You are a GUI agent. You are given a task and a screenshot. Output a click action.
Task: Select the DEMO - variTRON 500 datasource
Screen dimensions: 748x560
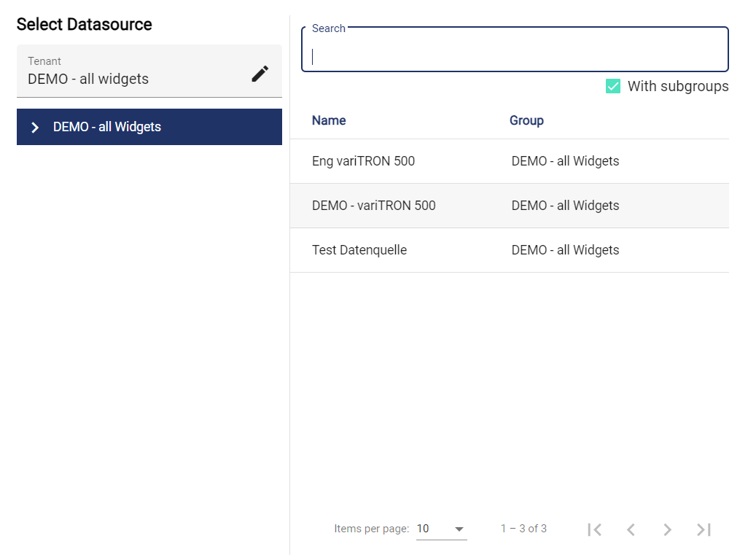(373, 206)
